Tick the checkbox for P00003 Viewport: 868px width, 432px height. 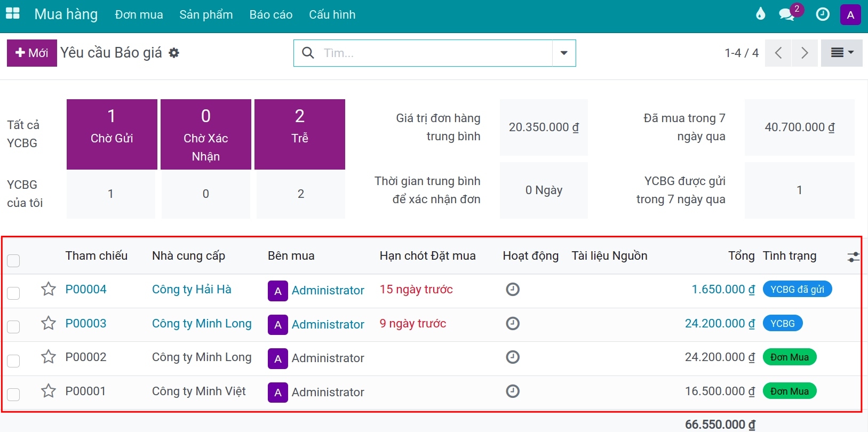point(13,326)
